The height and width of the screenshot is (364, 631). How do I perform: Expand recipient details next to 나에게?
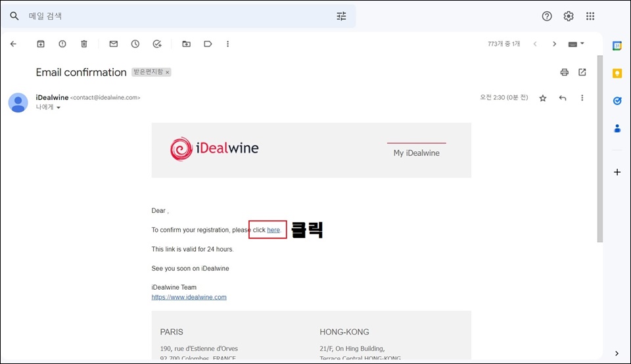[58, 107]
